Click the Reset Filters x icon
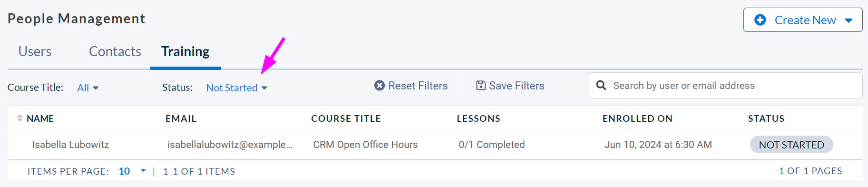 [x=380, y=86]
